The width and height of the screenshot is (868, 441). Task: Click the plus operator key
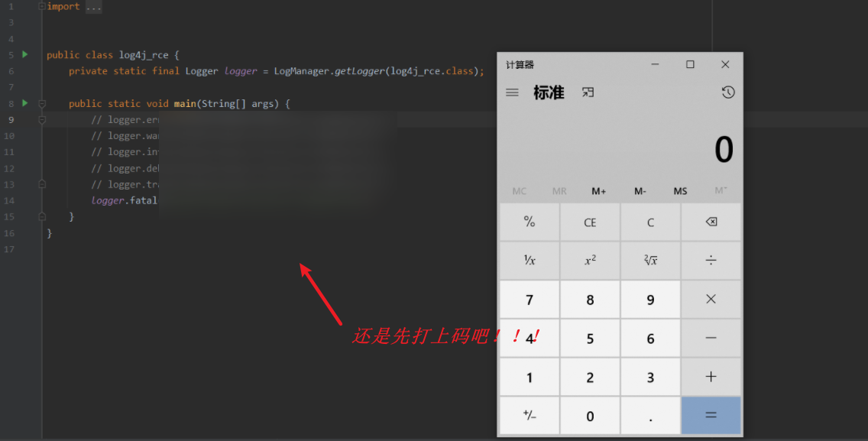pos(711,377)
